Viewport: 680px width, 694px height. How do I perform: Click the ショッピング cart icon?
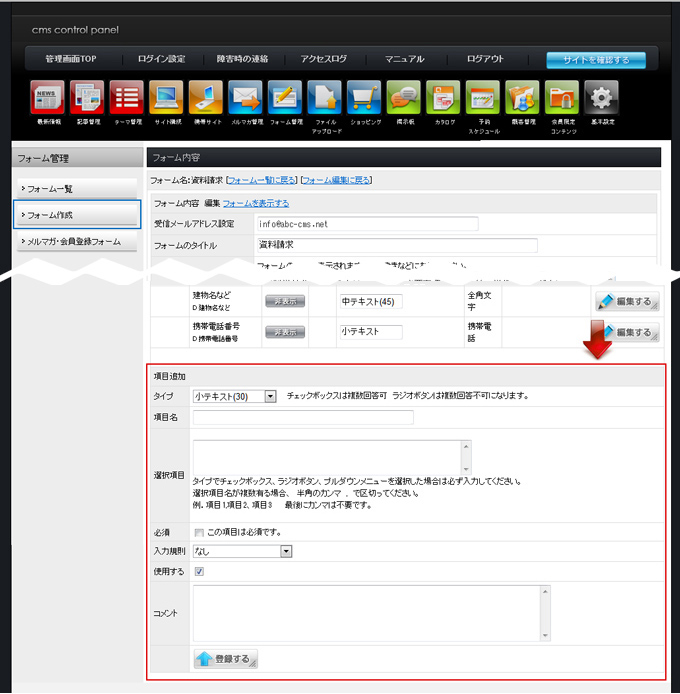click(364, 98)
